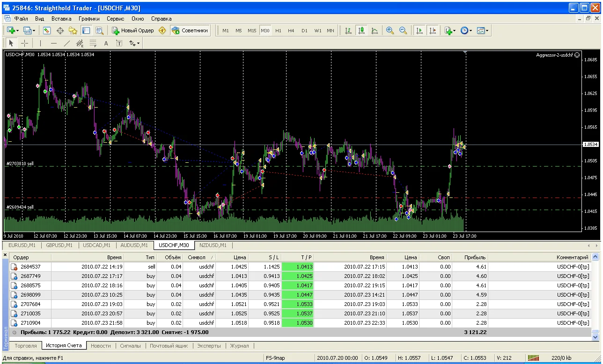
Task: Select the trendline drawing tool
Action: (66, 44)
